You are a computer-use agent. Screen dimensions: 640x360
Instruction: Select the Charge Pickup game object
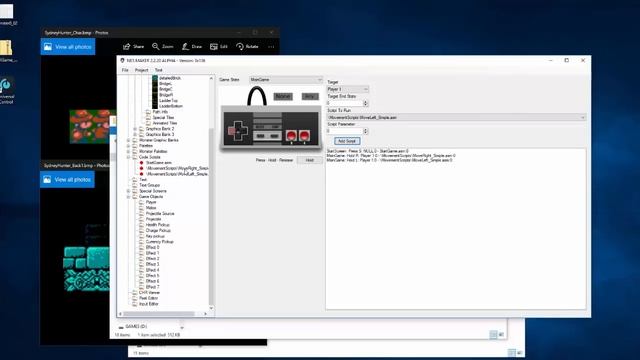point(158,231)
